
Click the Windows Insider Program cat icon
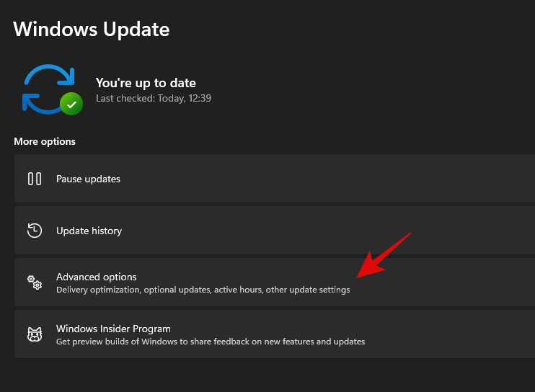(35, 334)
